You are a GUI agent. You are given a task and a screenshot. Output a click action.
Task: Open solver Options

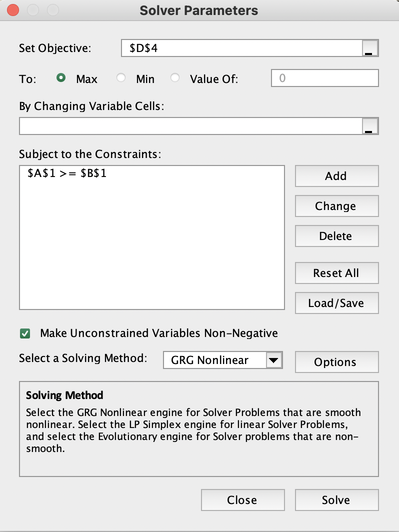[336, 362]
